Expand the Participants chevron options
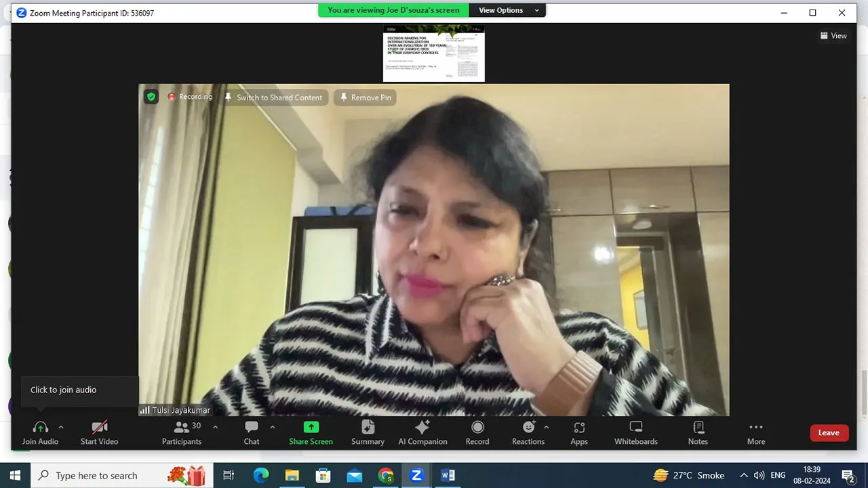Viewport: 868px width, 488px height. pos(215,428)
